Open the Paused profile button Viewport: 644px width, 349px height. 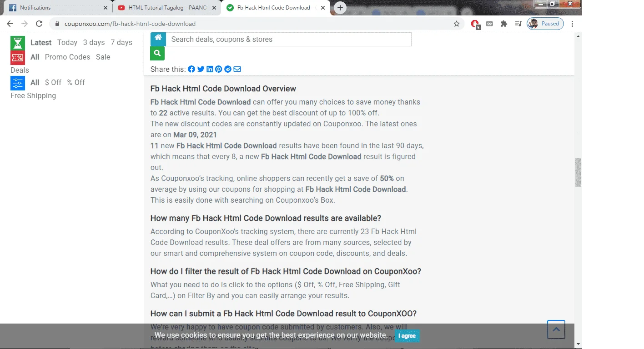click(545, 24)
